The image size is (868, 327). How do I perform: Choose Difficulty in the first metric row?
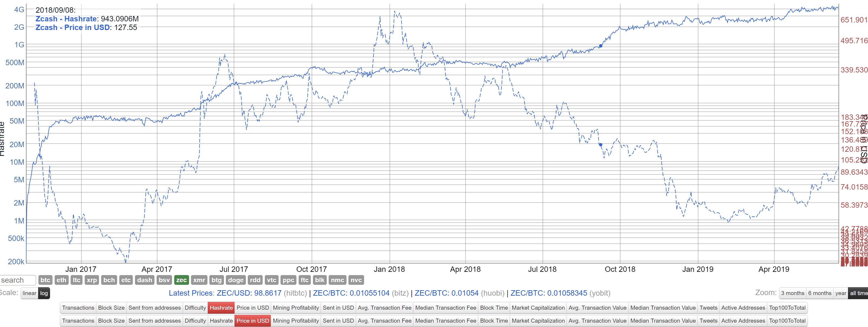(195, 308)
